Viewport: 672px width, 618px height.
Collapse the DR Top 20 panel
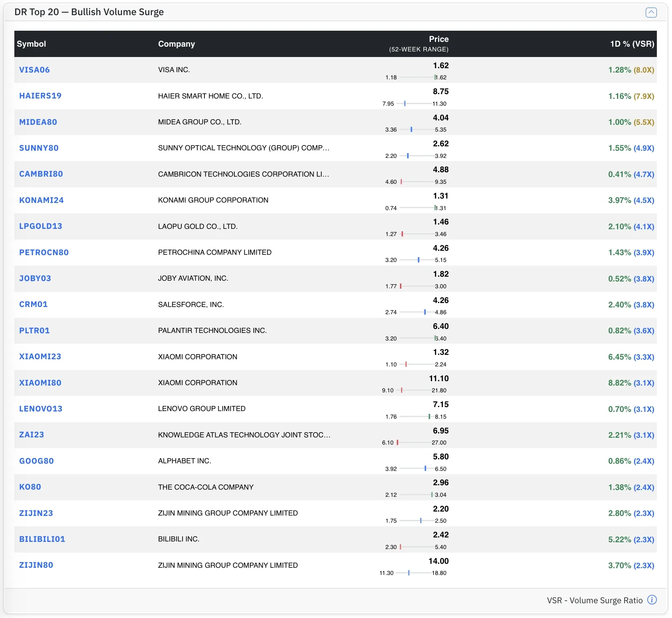tap(651, 12)
